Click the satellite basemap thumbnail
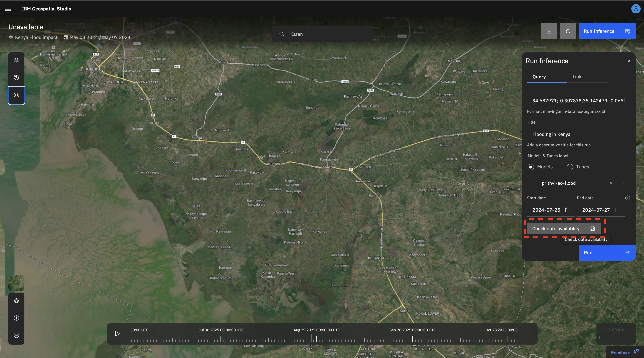This screenshot has width=644, height=358. (17, 283)
